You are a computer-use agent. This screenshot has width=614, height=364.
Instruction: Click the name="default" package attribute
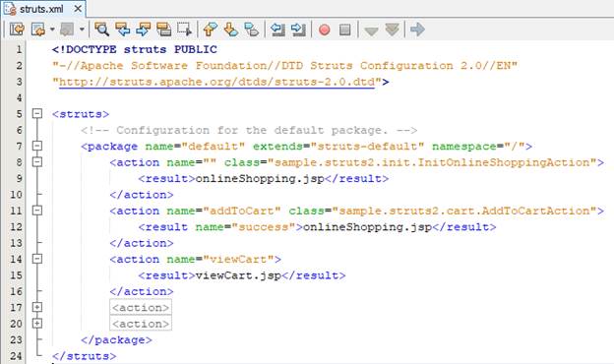pyautogui.click(x=195, y=147)
